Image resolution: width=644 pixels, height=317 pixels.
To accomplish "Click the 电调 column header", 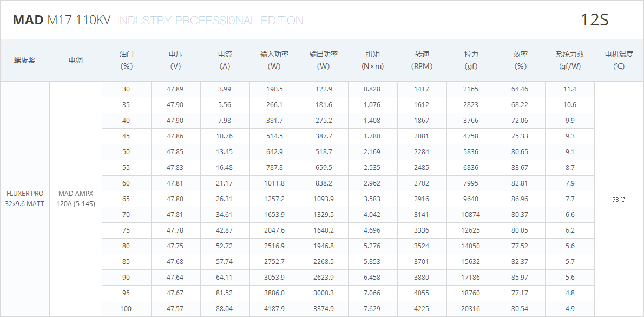I will coord(76,61).
